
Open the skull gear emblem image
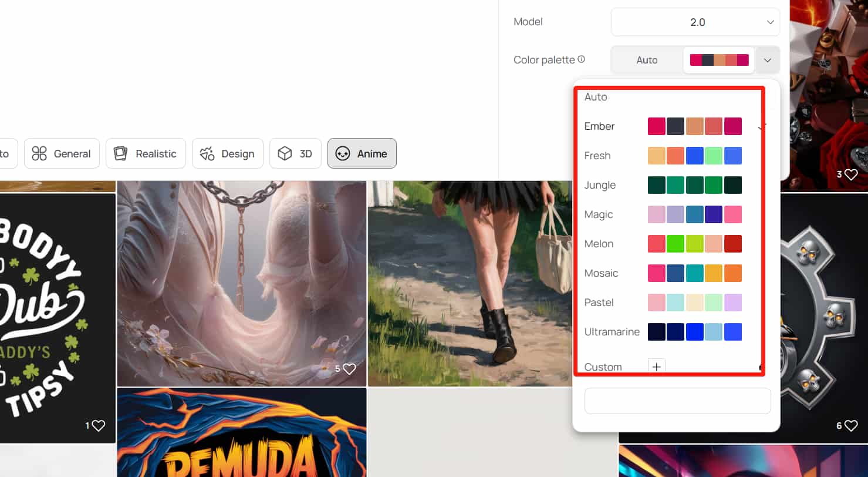(x=823, y=318)
